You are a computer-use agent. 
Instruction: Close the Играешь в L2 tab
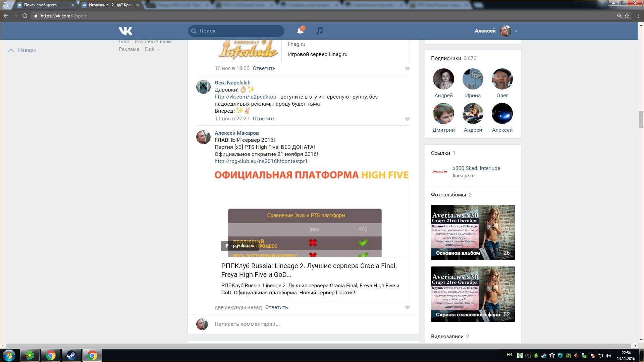coord(138,5)
